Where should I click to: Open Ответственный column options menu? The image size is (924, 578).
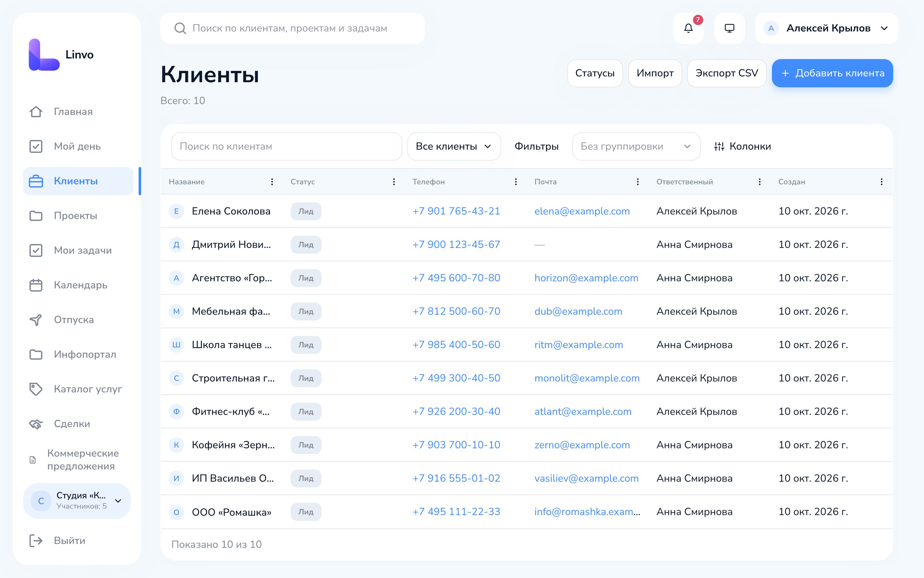(759, 182)
